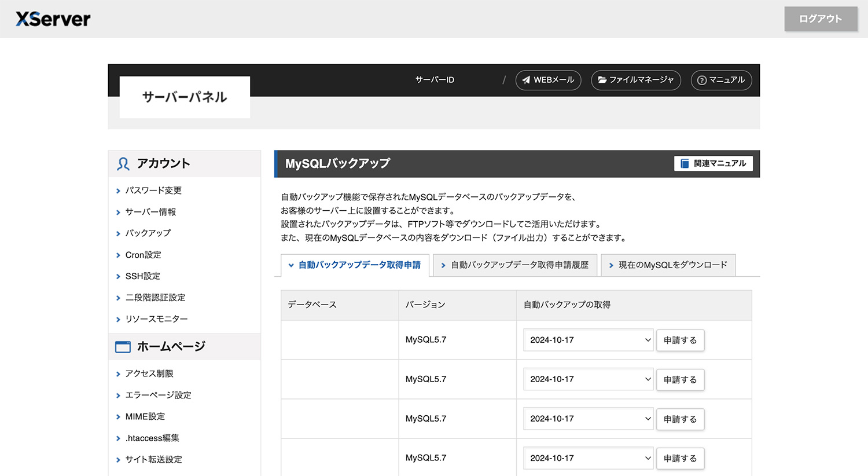Open ファイルマネージャ in the header
This screenshot has height=476, width=868.
(636, 80)
